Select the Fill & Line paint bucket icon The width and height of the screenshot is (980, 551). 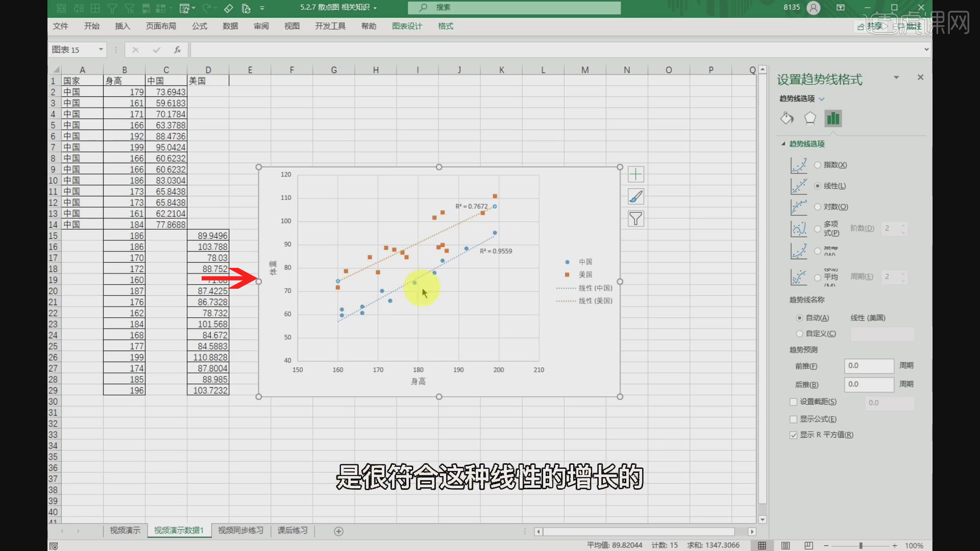pos(787,118)
